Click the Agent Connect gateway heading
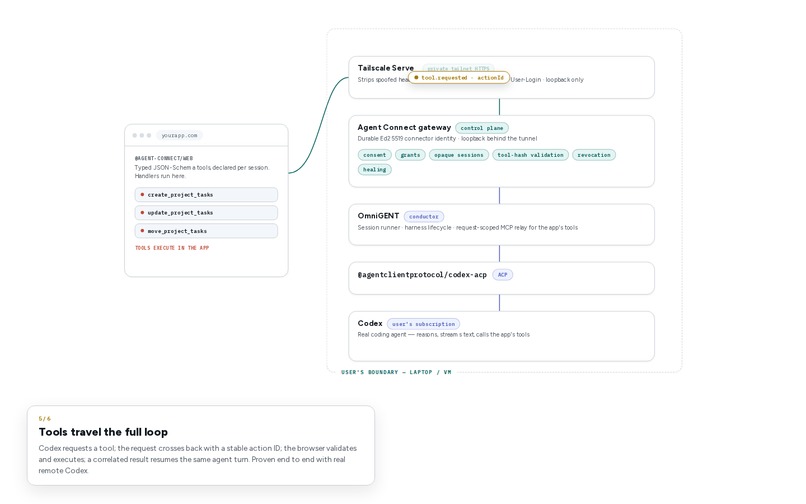806x504 pixels. (x=404, y=127)
